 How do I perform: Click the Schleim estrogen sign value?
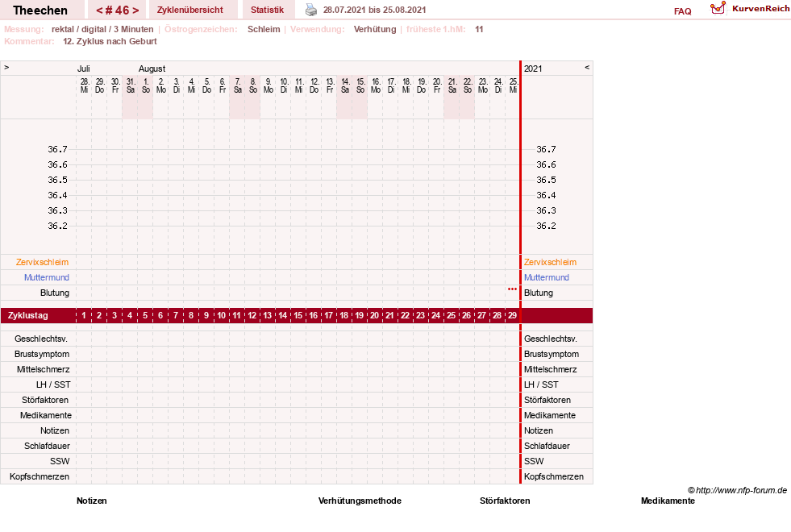(264, 29)
